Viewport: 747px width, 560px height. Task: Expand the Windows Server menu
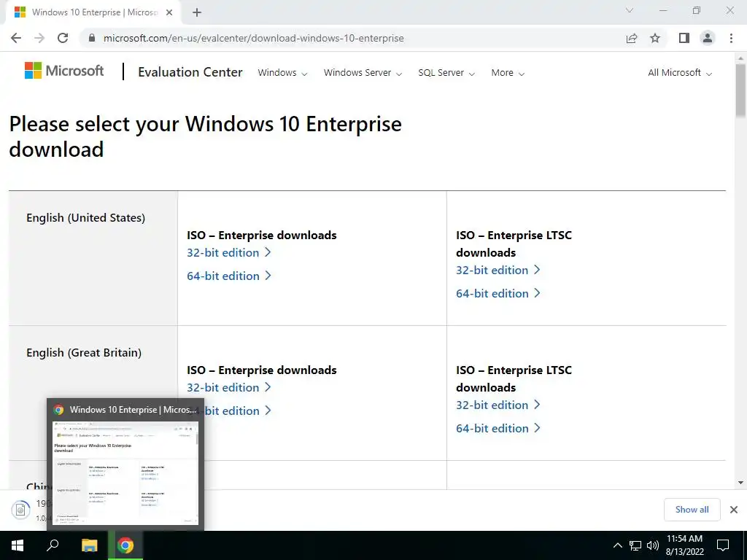(x=363, y=73)
